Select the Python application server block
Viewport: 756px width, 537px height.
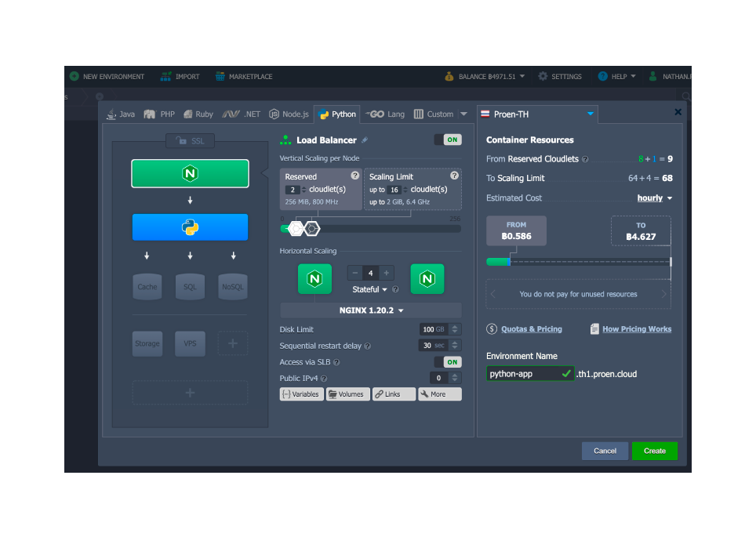click(190, 227)
